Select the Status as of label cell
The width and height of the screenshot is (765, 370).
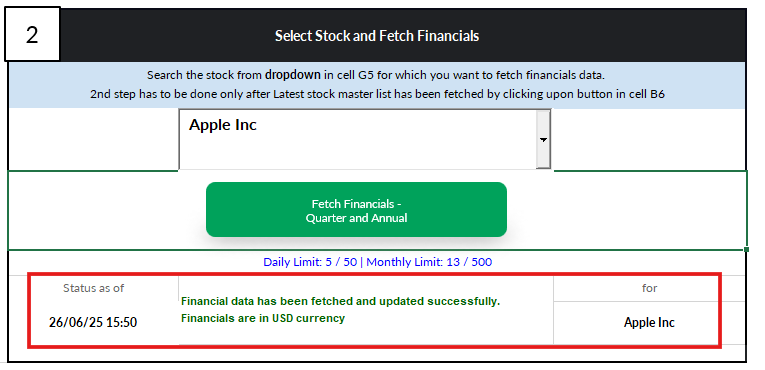(x=93, y=288)
